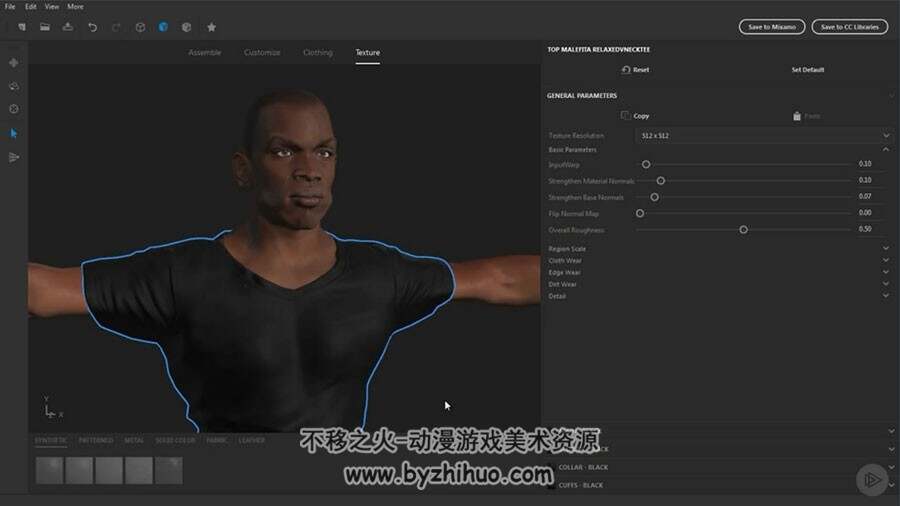Select the wireframe cube view icon
The height and width of the screenshot is (506, 900).
[140, 27]
